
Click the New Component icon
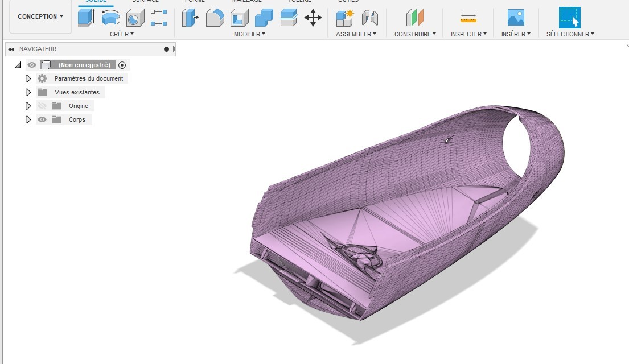(344, 18)
